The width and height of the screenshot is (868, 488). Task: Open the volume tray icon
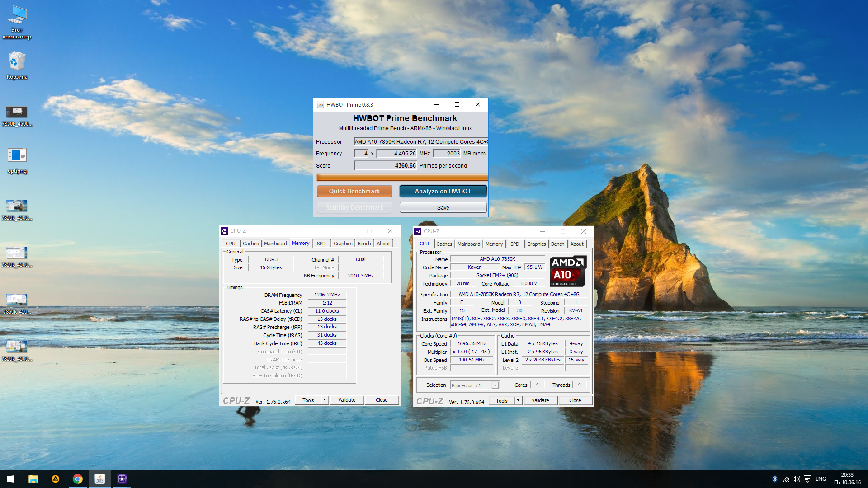[x=797, y=479]
